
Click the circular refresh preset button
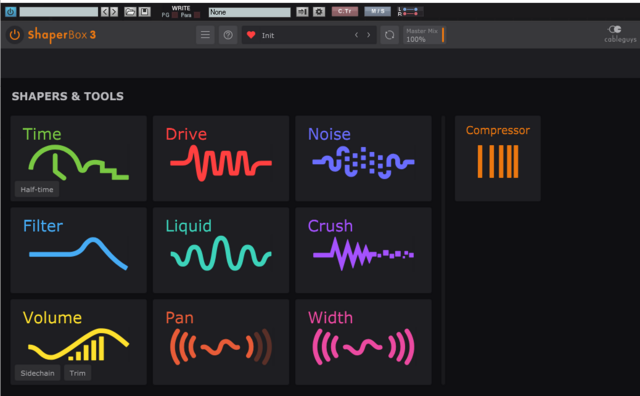click(x=389, y=35)
